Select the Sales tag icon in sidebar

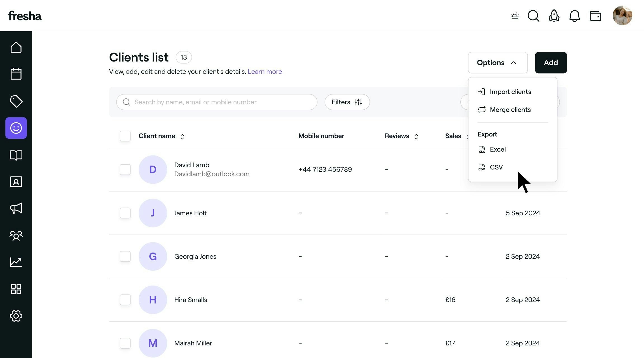click(16, 101)
